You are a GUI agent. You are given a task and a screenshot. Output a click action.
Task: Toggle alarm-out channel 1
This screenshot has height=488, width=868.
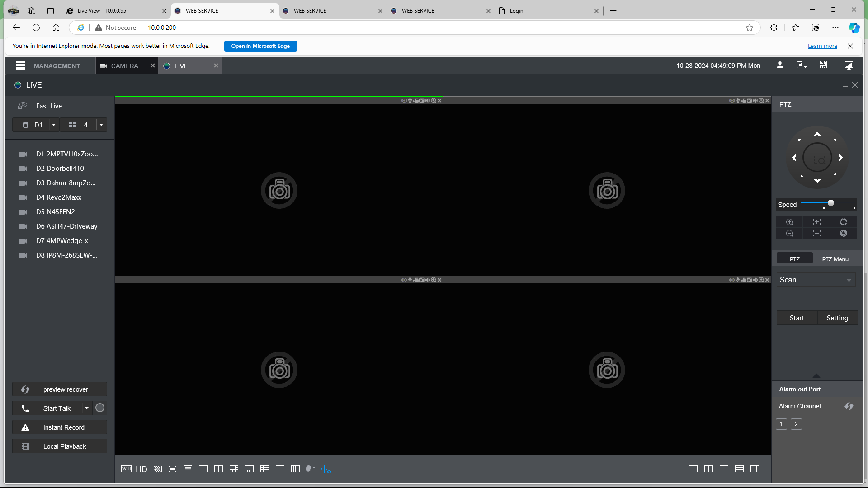(781, 424)
